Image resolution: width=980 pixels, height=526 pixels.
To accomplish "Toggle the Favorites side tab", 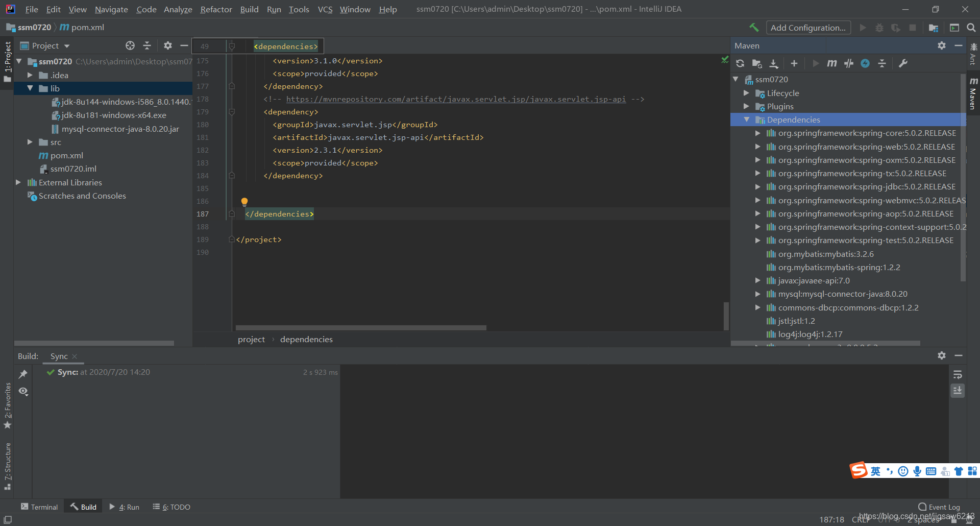I will [x=7, y=405].
